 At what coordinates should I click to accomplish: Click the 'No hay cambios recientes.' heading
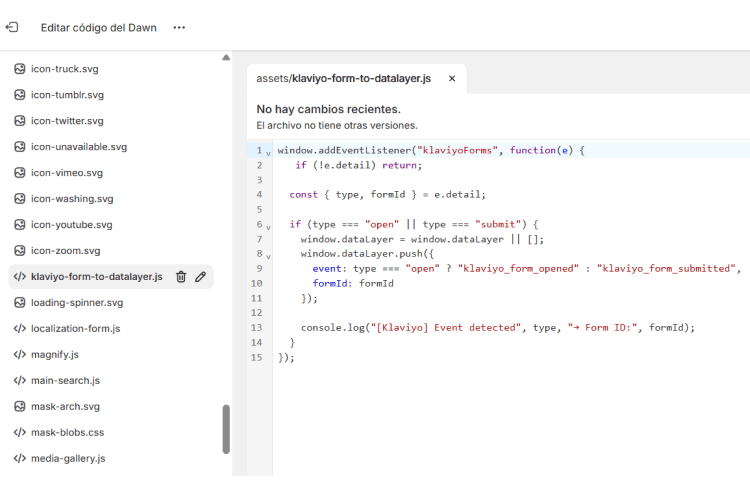pyautogui.click(x=329, y=109)
